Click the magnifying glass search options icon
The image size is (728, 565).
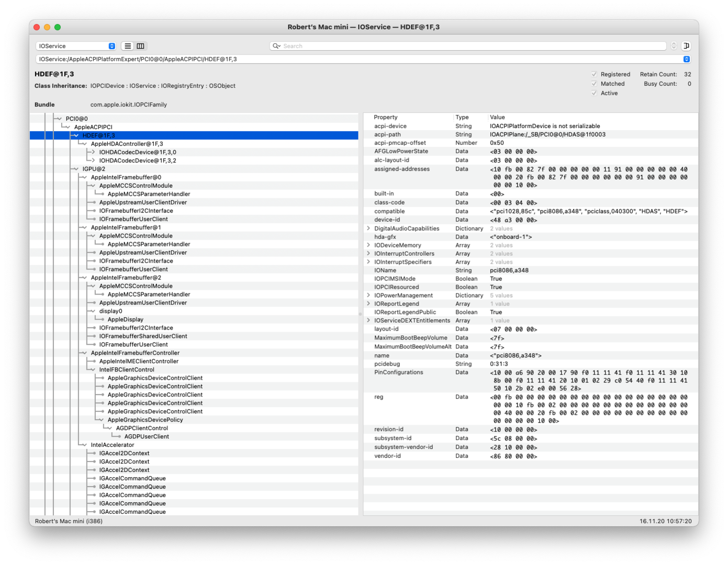coord(277,46)
